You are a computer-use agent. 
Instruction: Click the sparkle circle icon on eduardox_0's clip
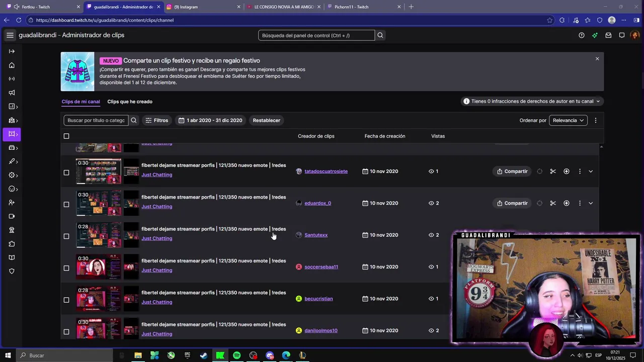567,203
